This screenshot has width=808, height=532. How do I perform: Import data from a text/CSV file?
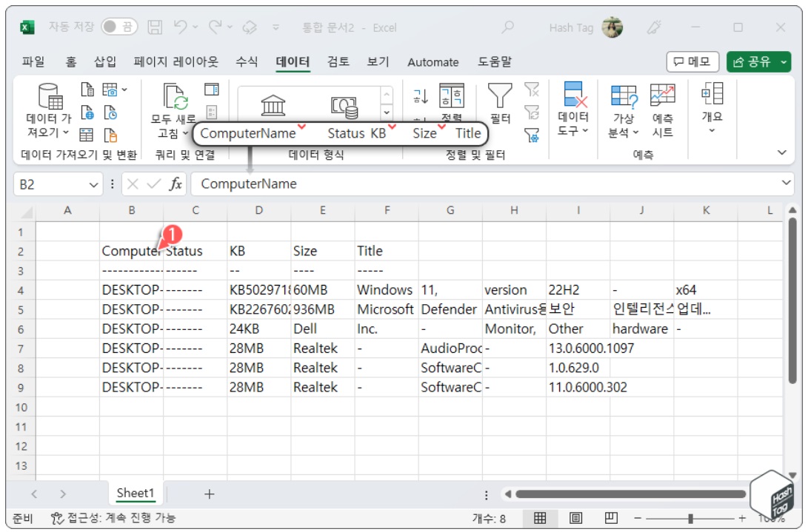87,90
